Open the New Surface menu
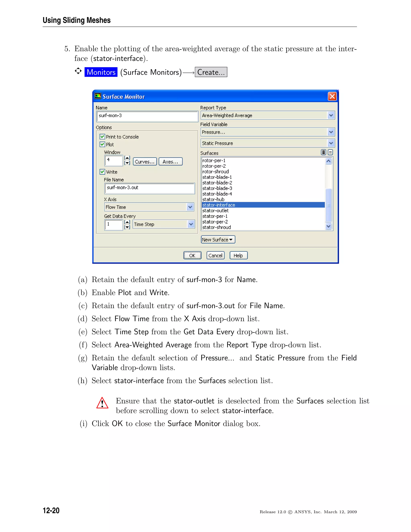 coord(218,240)
